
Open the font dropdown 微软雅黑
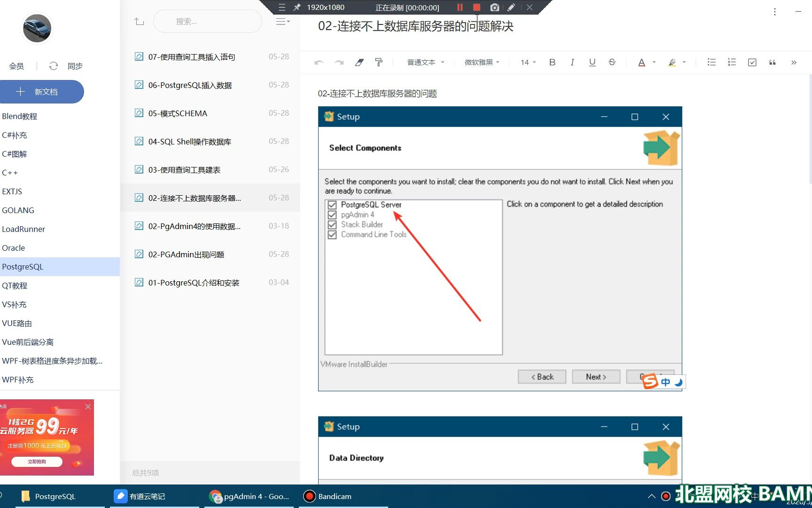482,62
